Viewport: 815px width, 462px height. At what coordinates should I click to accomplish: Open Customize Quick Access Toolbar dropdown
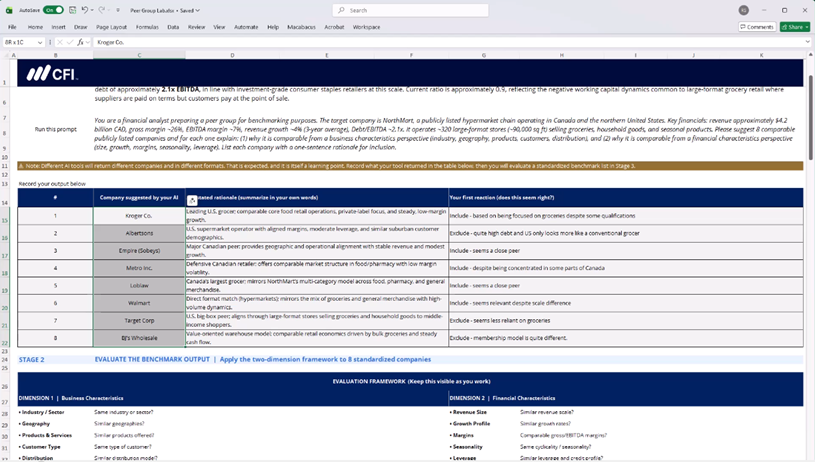coord(116,10)
